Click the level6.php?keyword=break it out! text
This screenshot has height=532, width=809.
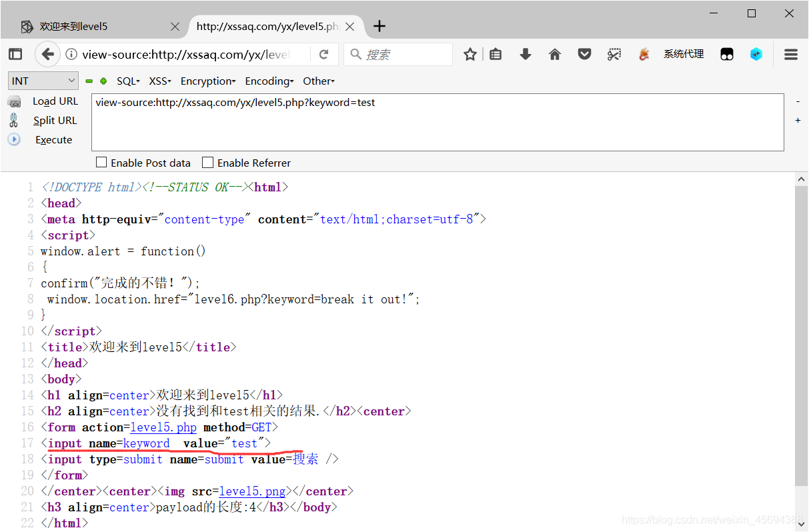point(301,299)
